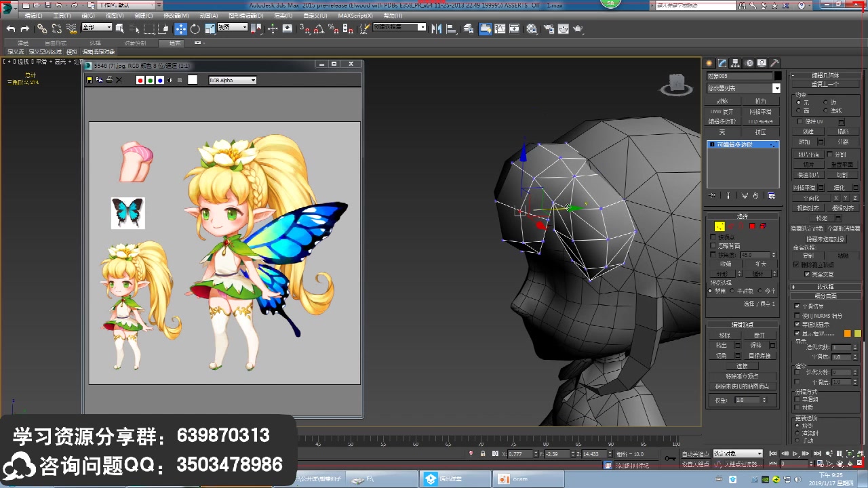This screenshot has height=488, width=868.
Task: Open the Create command panel tab
Action: coord(709,63)
